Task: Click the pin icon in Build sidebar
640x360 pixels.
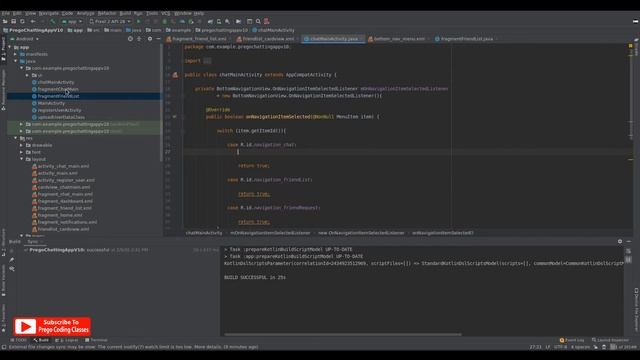Action: [12, 260]
